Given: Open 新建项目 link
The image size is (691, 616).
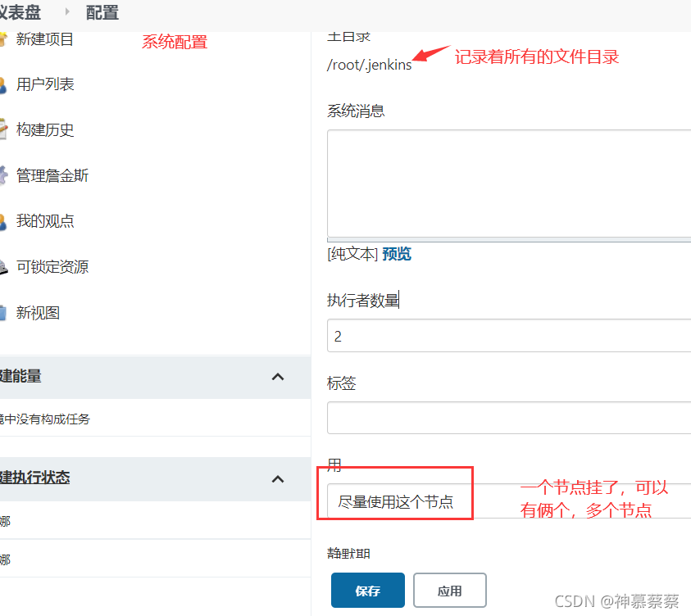Looking at the screenshot, I should coord(44,39).
